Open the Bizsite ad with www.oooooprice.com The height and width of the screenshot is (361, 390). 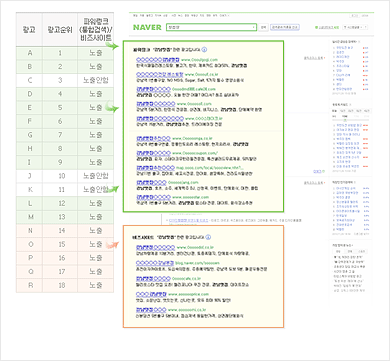click(151, 294)
